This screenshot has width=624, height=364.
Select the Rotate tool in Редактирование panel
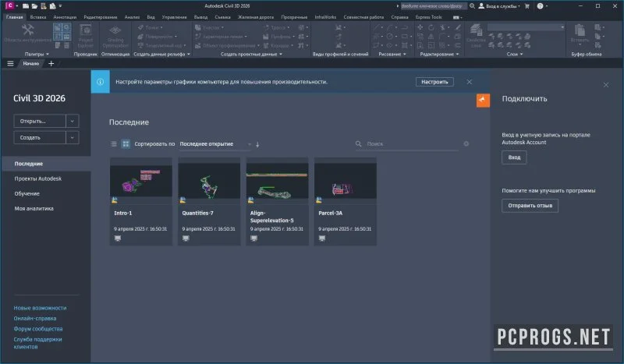pyautogui.click(x=431, y=27)
